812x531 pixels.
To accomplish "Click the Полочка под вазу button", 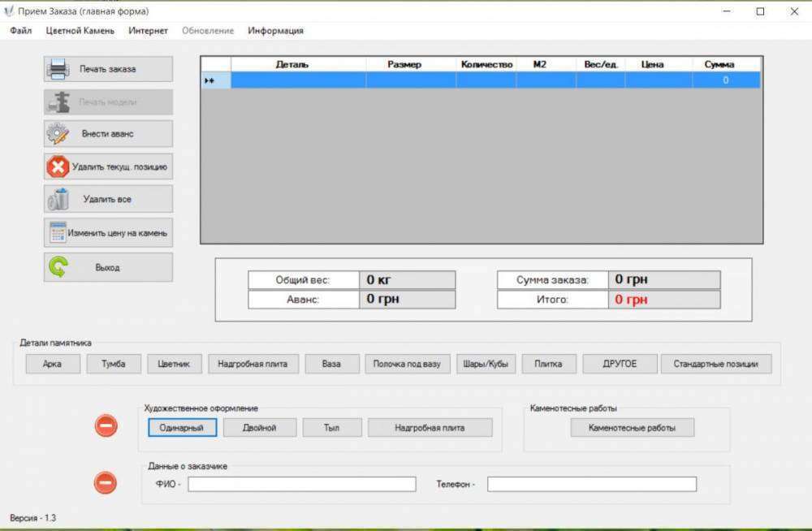I will [407, 364].
